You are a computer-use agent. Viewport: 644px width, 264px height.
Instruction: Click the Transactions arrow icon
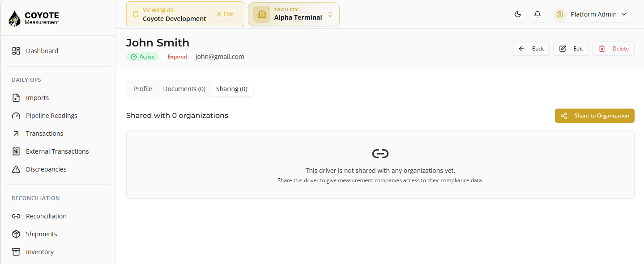16,134
